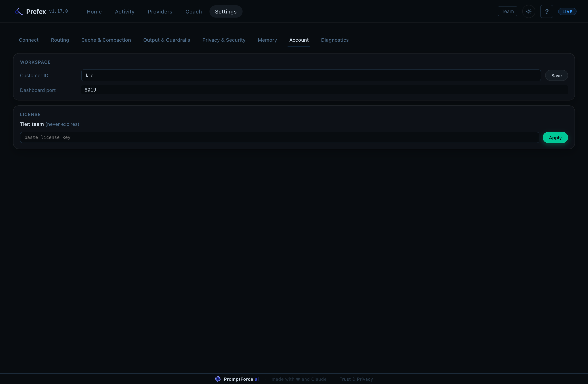This screenshot has width=588, height=384.
Task: Open the Trust & Privacy link
Action: [356, 379]
